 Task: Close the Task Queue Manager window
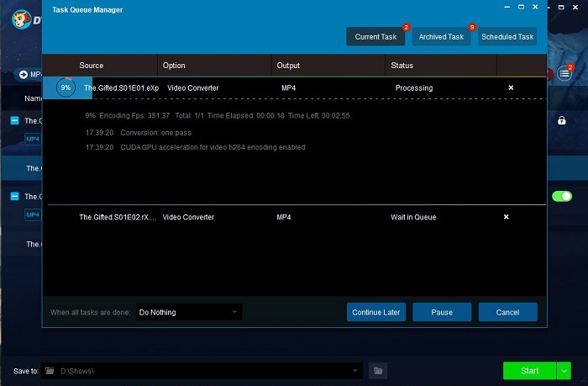[536, 7]
